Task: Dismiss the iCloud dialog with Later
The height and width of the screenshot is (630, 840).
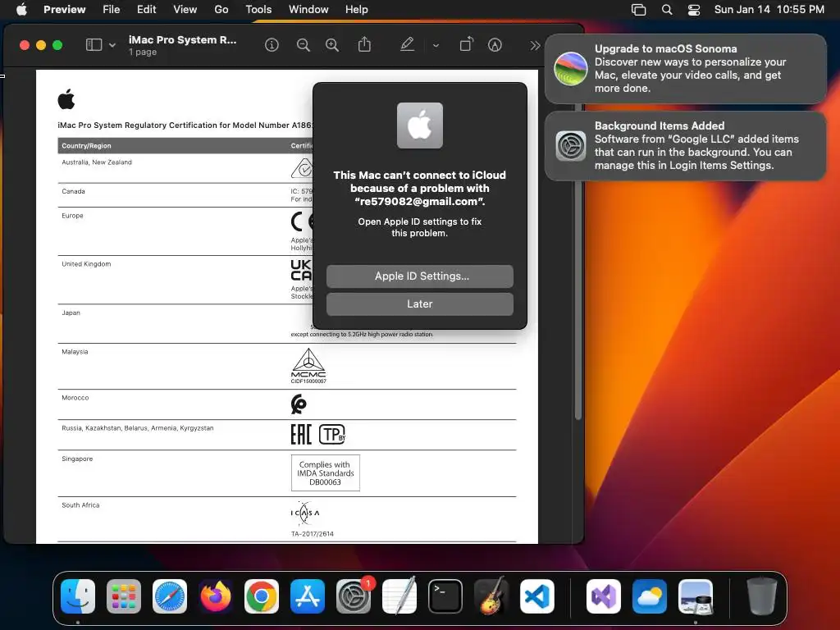Action: 420,304
